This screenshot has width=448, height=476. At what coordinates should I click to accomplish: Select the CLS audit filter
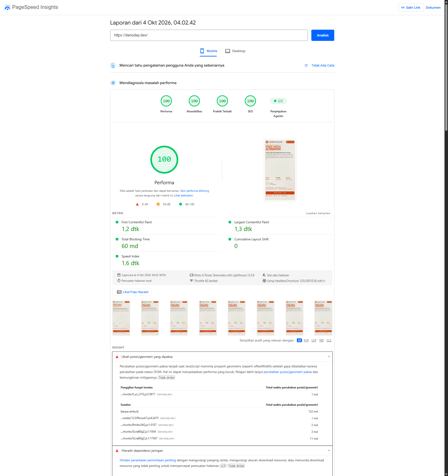(x=329, y=341)
